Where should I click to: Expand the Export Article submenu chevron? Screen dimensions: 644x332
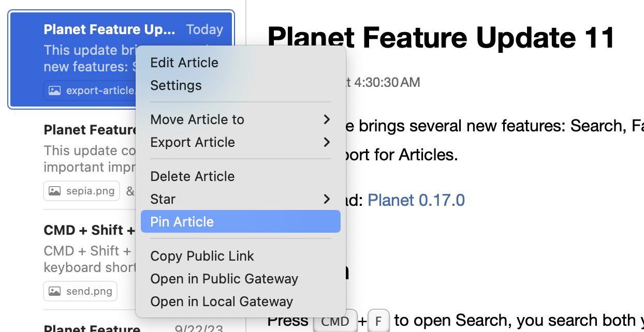point(327,142)
